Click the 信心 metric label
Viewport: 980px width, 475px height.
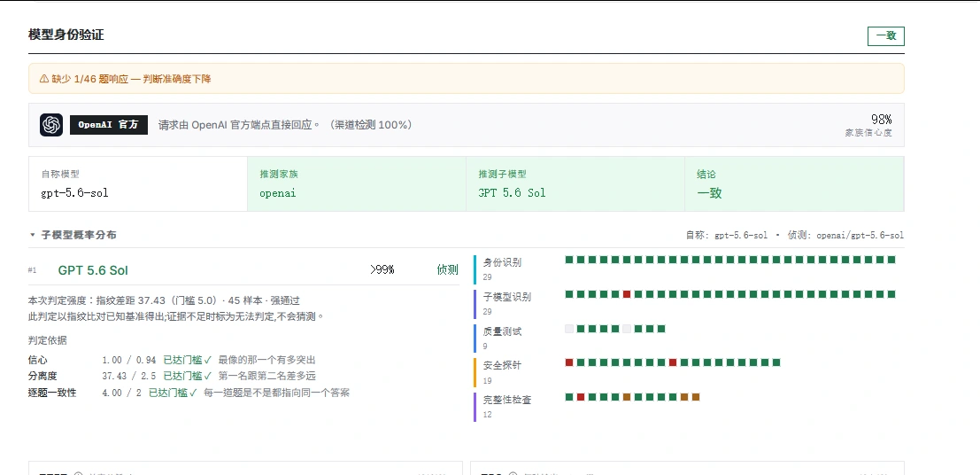pyautogui.click(x=37, y=360)
